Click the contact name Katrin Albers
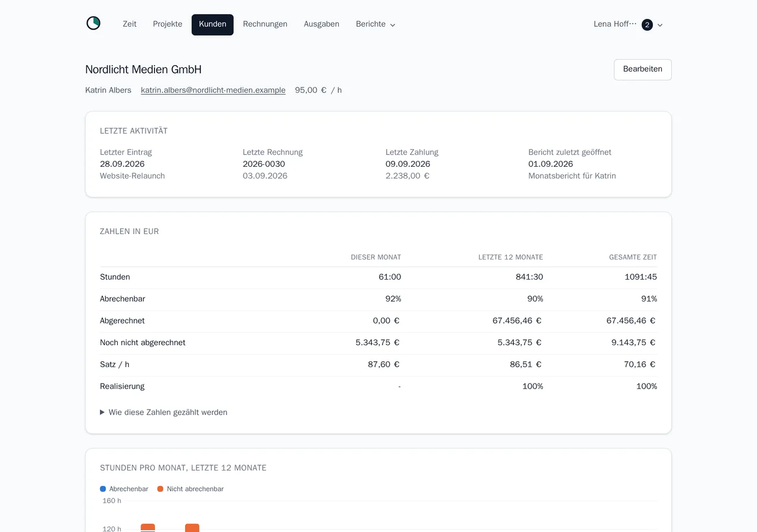This screenshot has height=532, width=757. point(108,90)
